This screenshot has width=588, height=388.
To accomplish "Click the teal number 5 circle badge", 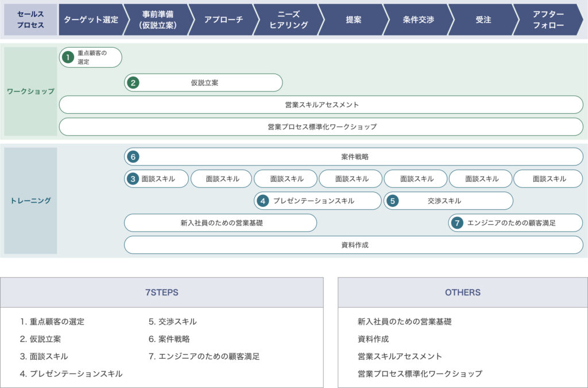I will pos(393,201).
